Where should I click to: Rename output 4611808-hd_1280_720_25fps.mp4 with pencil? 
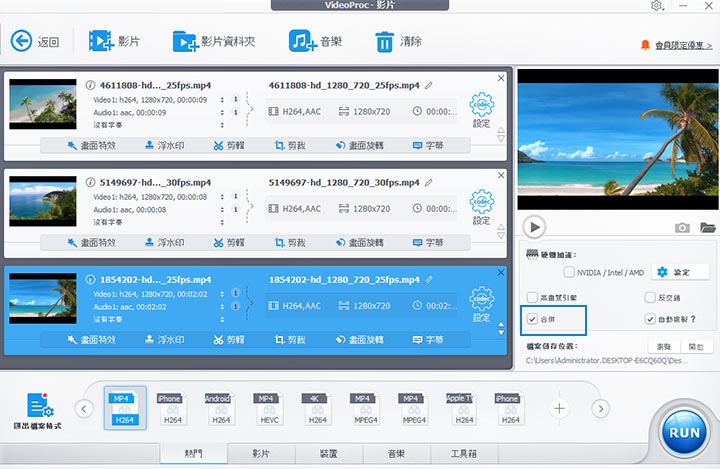429,85
